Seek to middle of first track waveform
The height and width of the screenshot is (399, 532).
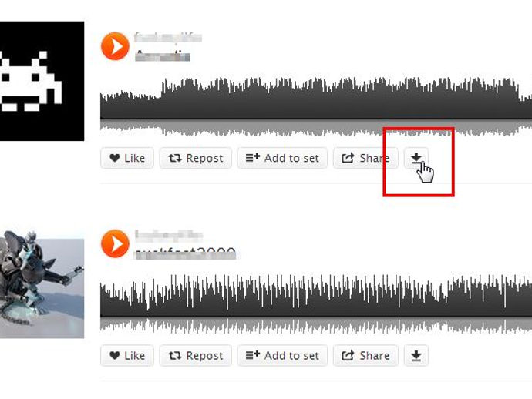316,107
